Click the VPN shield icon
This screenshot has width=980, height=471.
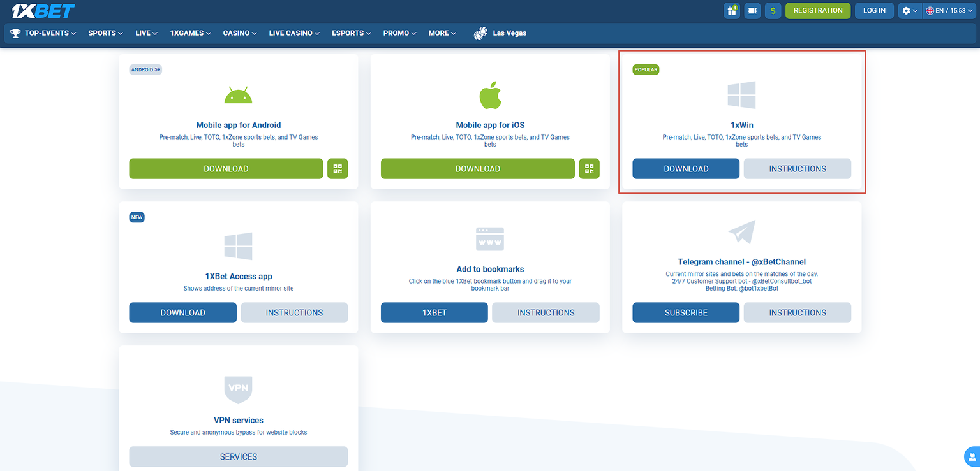[238, 389]
